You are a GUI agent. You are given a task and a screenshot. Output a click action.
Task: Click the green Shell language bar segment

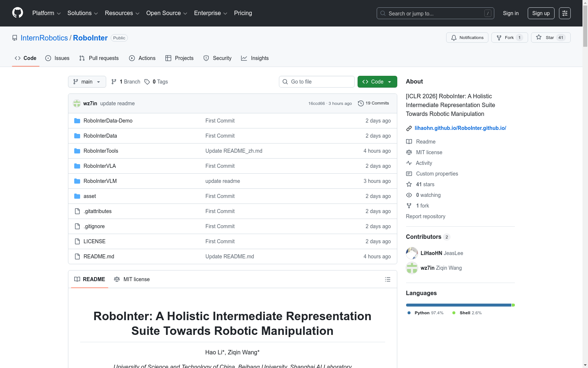513,305
